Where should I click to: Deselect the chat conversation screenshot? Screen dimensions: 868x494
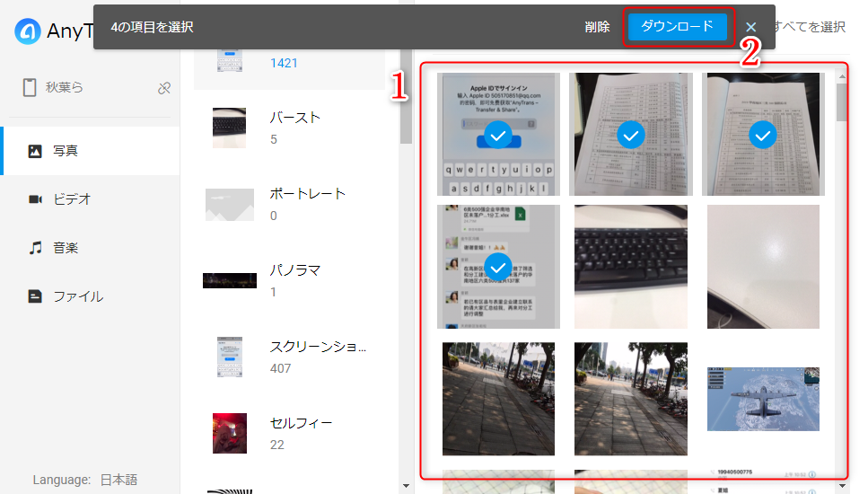click(x=498, y=268)
